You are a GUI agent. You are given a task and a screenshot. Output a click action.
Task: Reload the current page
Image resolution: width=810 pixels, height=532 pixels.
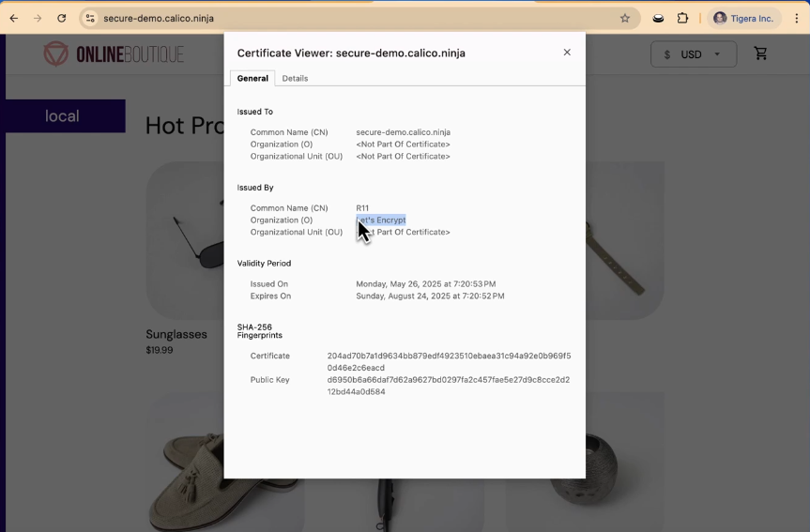(62, 18)
